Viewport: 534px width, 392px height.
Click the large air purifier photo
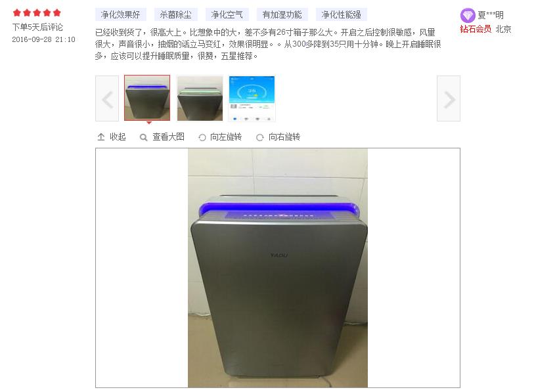278,268
